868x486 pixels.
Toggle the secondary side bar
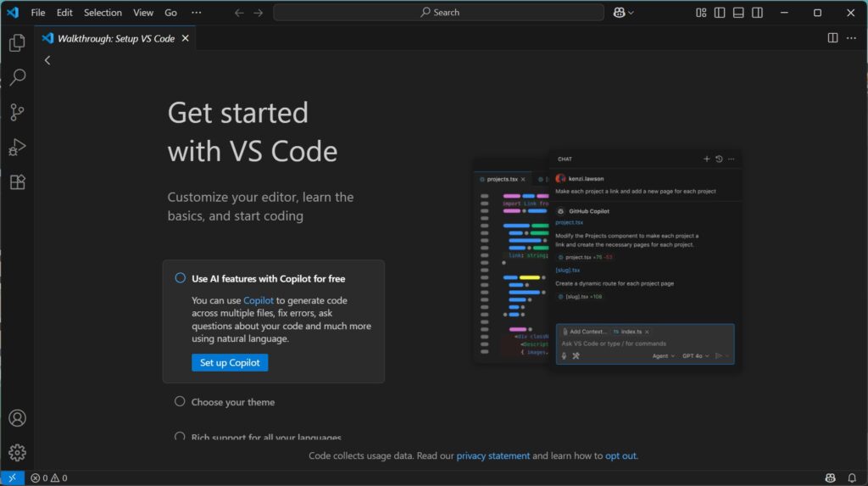tap(757, 12)
